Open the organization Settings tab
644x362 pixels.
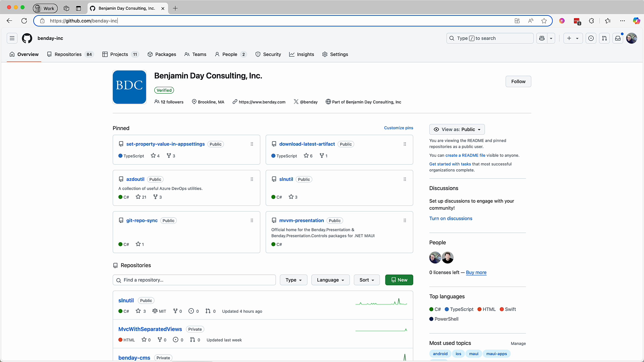click(x=335, y=54)
